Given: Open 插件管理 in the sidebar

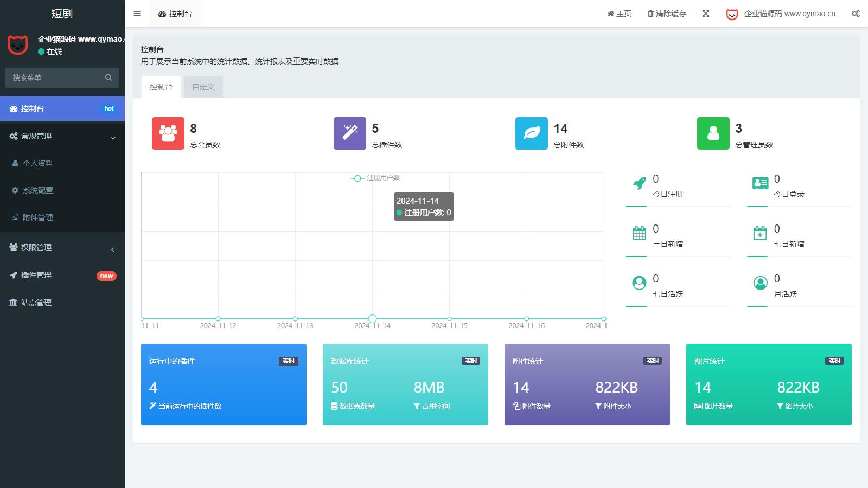Looking at the screenshot, I should click(x=36, y=275).
